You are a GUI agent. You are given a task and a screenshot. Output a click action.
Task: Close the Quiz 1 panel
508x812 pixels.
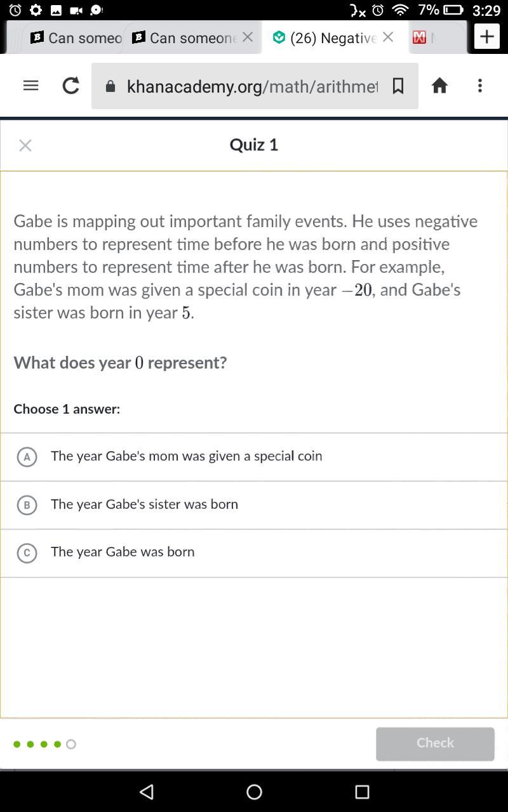25,146
